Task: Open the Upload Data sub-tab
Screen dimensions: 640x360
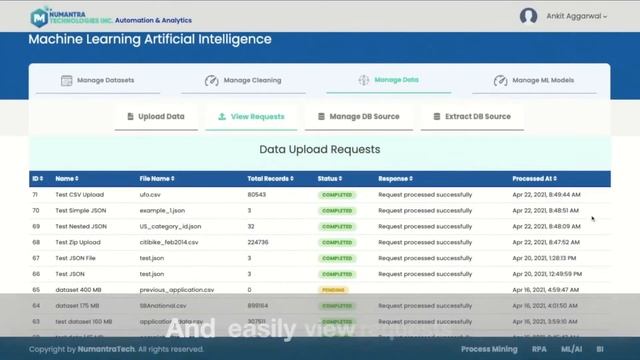Action: [156, 117]
